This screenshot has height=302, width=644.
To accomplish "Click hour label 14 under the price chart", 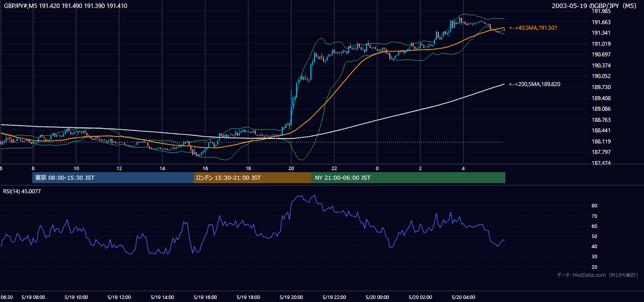I will [162, 168].
